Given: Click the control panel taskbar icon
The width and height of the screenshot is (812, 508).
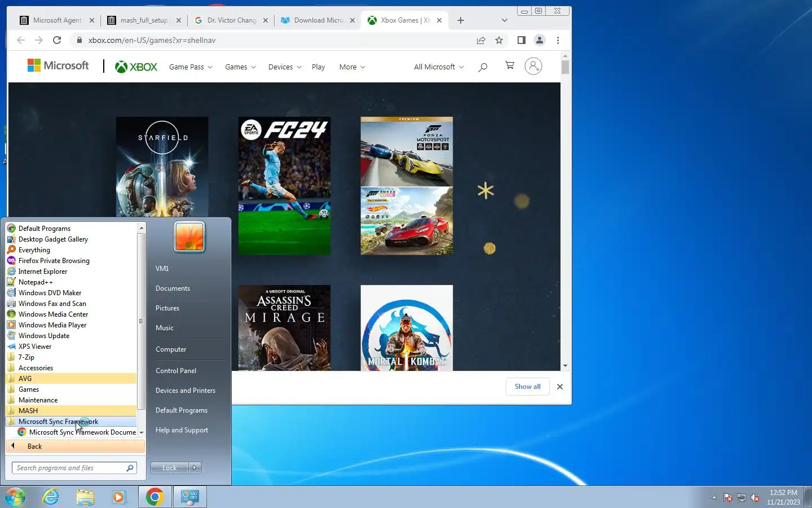Looking at the screenshot, I should [x=190, y=497].
